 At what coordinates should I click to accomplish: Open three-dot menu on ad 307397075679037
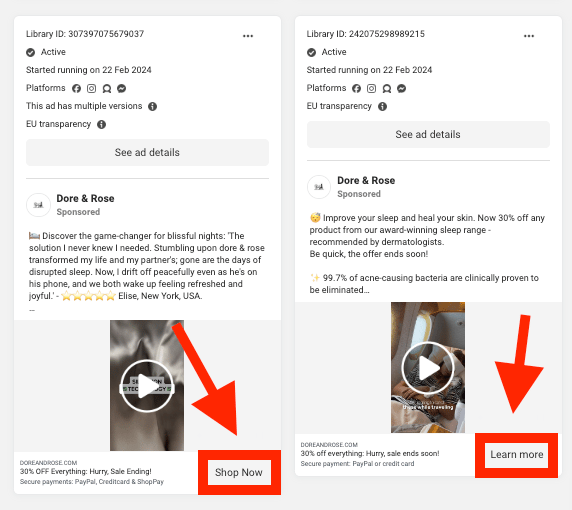248,36
